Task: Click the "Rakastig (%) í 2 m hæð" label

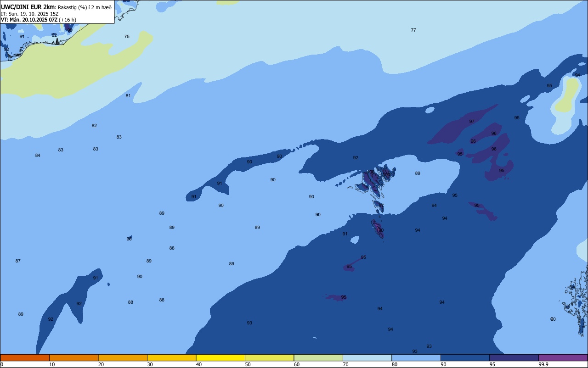Action: pyautogui.click(x=85, y=7)
